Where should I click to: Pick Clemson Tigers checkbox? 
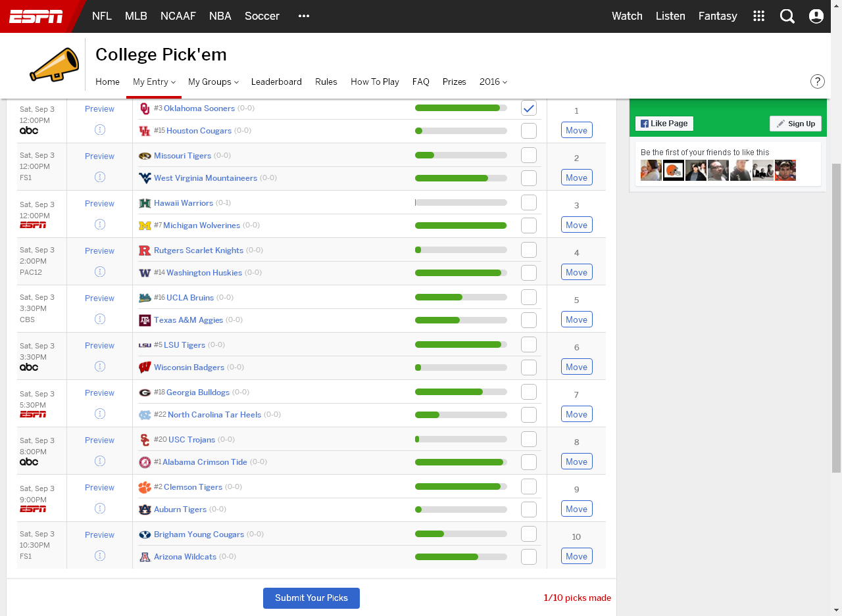click(x=529, y=486)
